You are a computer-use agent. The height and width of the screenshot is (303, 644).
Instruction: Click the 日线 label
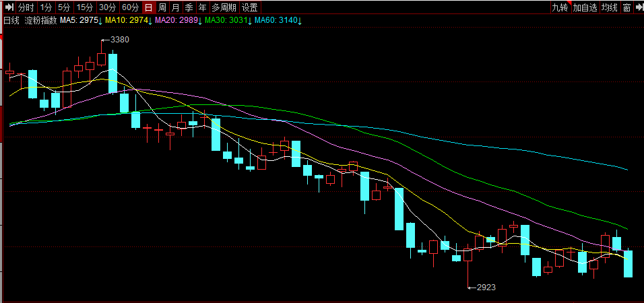pyautogui.click(x=11, y=20)
